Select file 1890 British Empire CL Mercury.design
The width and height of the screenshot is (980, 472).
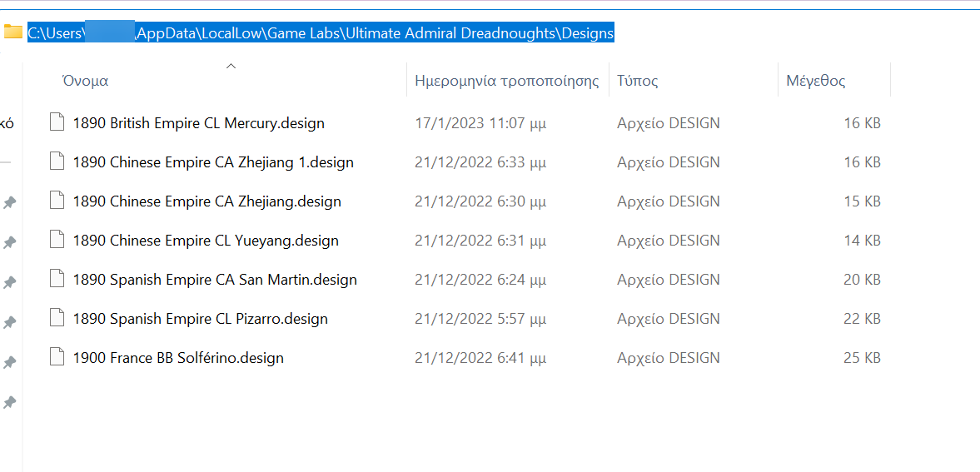tap(199, 123)
